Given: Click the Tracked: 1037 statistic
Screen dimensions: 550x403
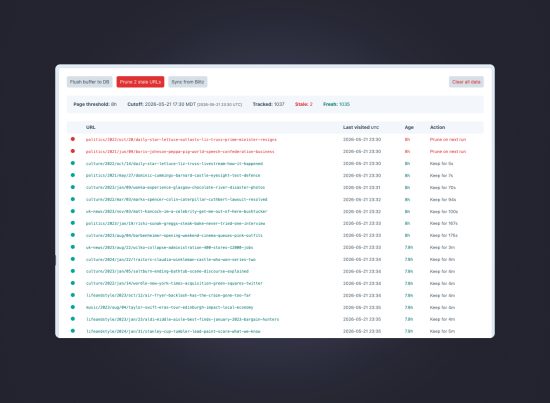Looking at the screenshot, I should pos(268,104).
